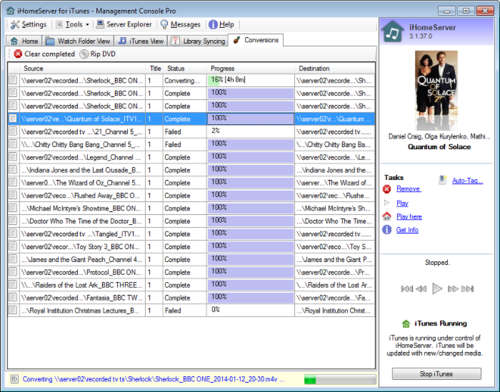This screenshot has height=392, width=500.
Task: Click the rewind player control
Action: [x=422, y=289]
